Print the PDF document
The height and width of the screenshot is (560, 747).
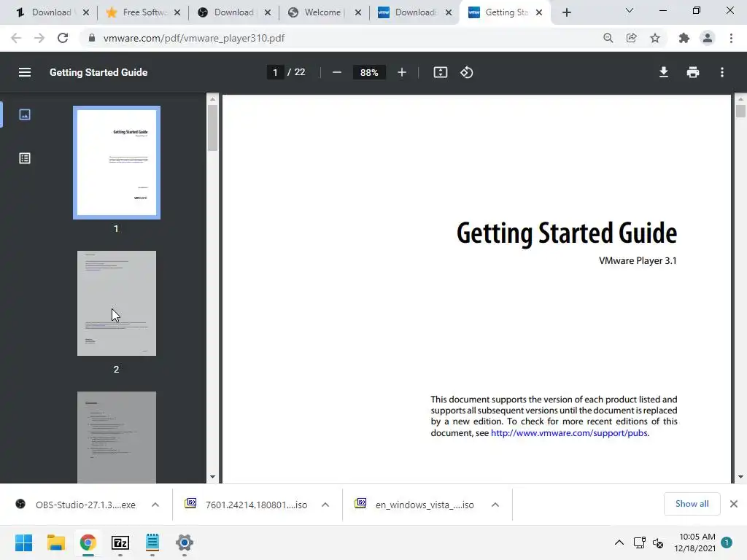[x=693, y=72]
